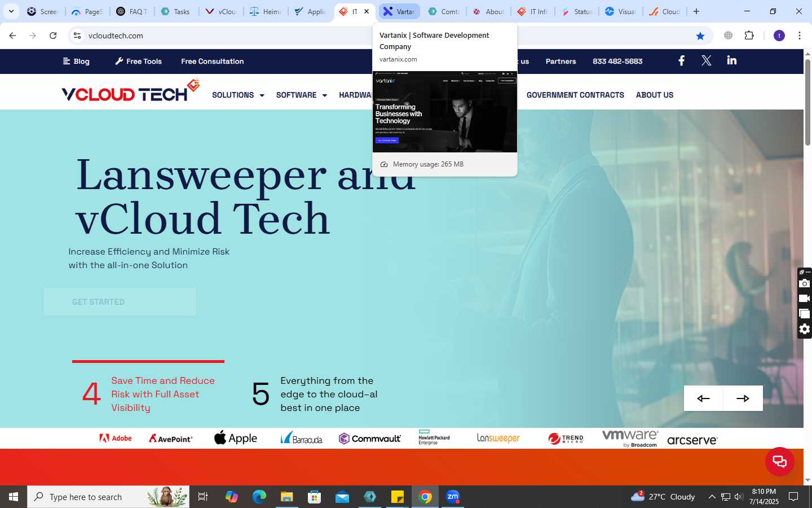Open File Explorer from the taskbar
Image resolution: width=812 pixels, height=508 pixels.
(286, 497)
